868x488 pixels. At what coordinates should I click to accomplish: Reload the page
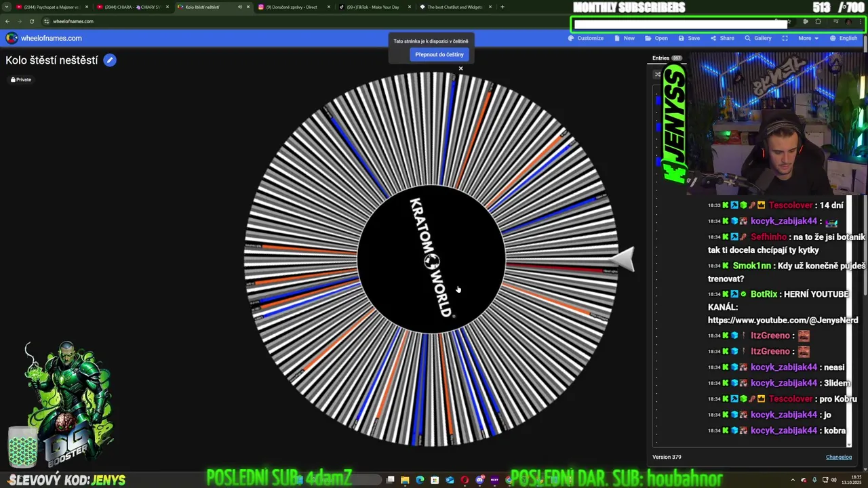32,21
